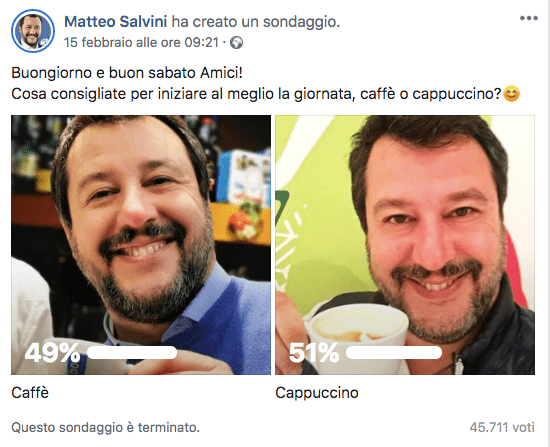Click the coffee cup in Cappuccino photo
The height and width of the screenshot is (447, 550).
pos(356,333)
